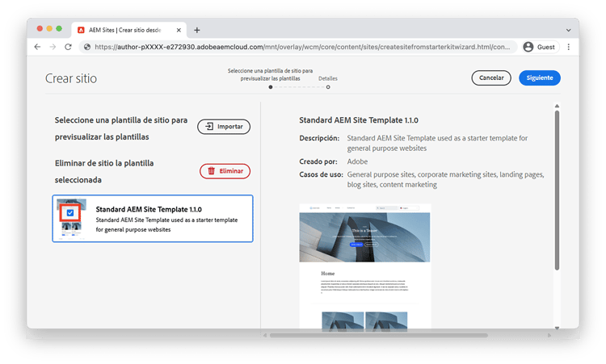This screenshot has width=606, height=364.
Task: Click the 'Detalles' step label
Action: [328, 78]
